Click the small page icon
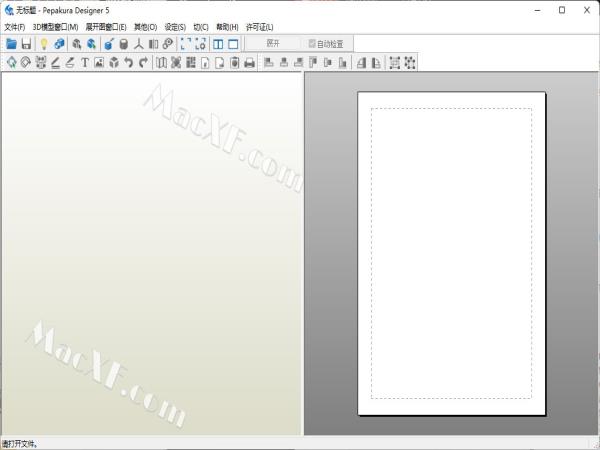 205,62
